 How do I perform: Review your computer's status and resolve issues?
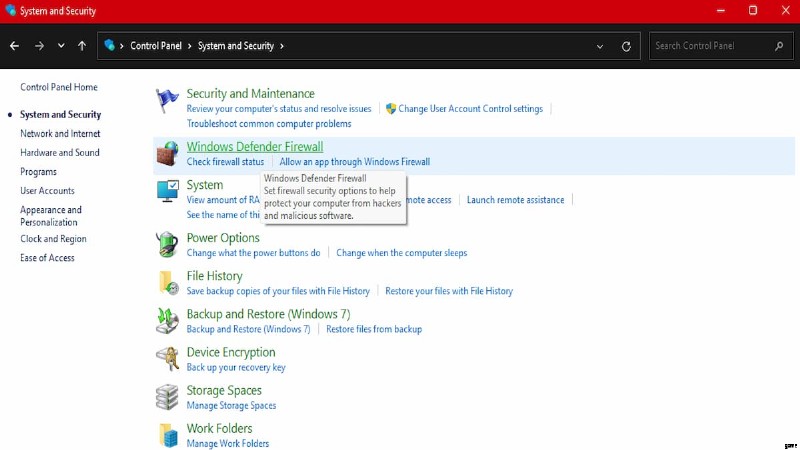279,109
